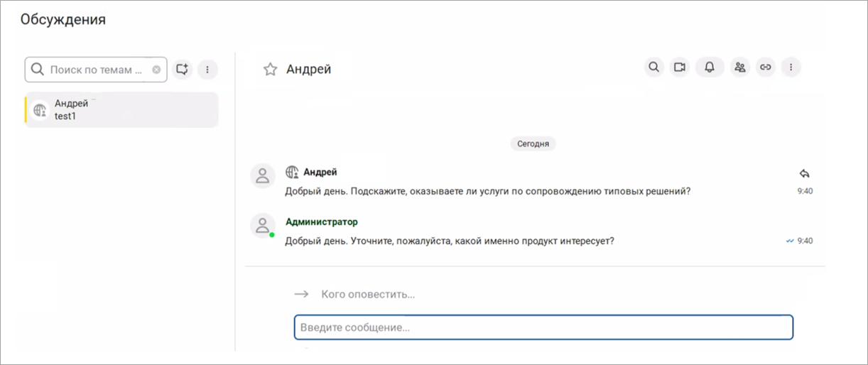868x365 pixels.
Task: Start a video call with Андрей
Action: click(x=680, y=67)
